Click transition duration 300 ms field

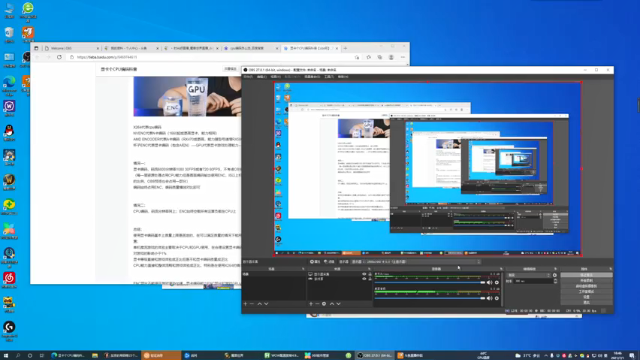pos(533,281)
